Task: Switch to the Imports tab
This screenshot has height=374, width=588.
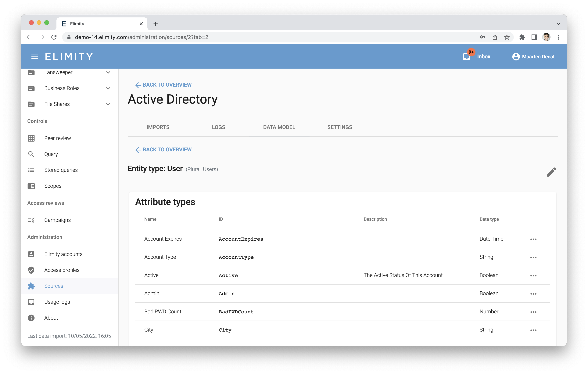Action: [158, 127]
